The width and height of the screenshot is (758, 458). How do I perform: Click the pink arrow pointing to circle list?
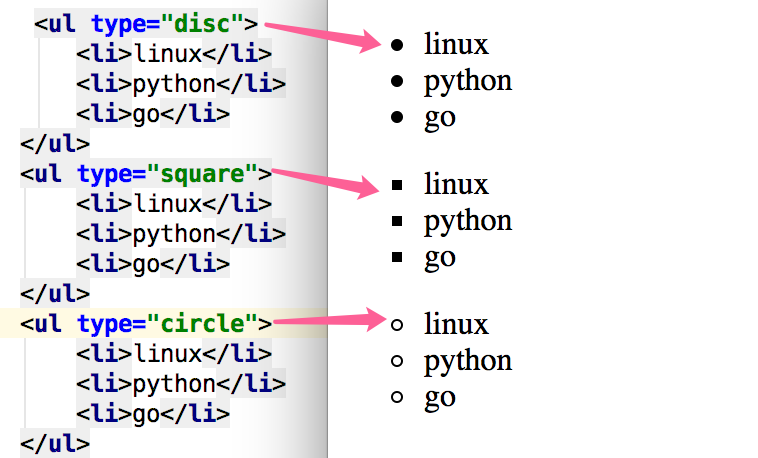click(328, 321)
